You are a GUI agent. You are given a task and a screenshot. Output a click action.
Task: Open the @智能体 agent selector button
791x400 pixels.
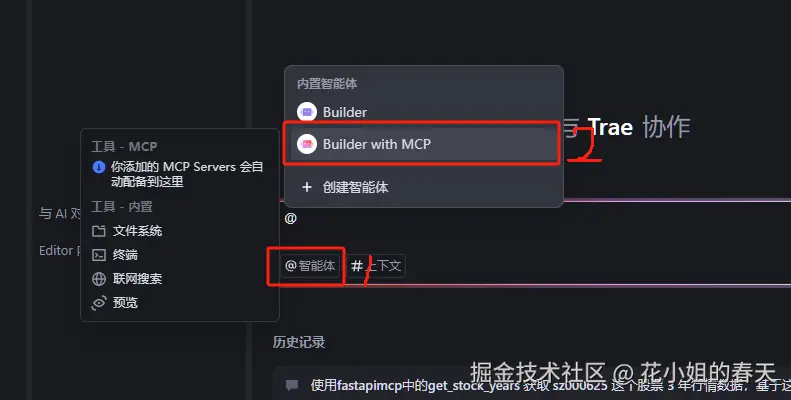[x=310, y=266]
